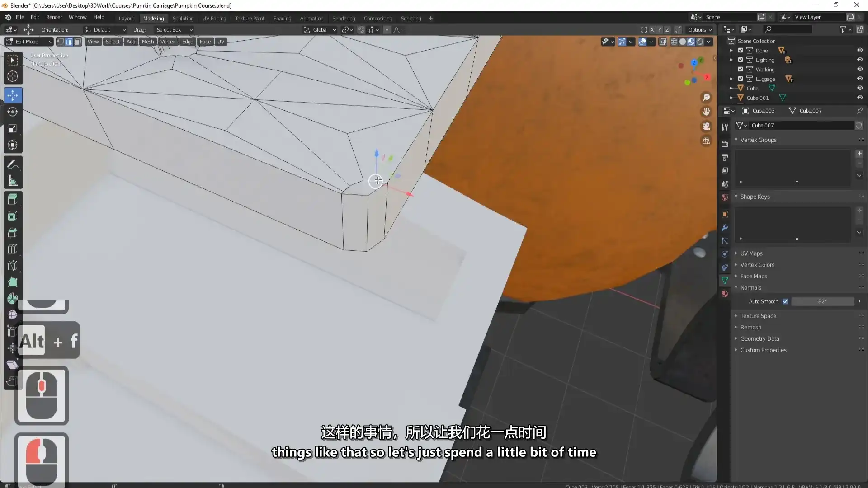Image resolution: width=868 pixels, height=488 pixels.
Task: Open the Material Properties tab
Action: (x=725, y=294)
